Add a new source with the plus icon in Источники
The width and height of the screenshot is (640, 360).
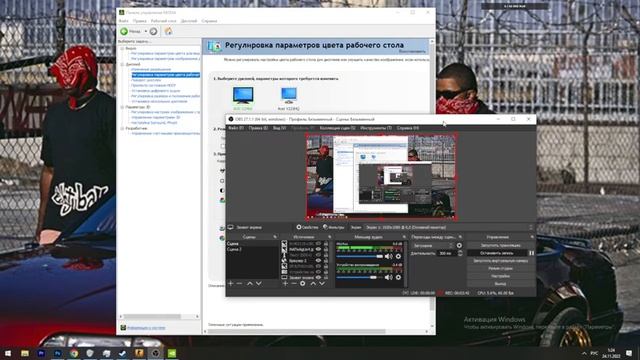click(x=285, y=283)
